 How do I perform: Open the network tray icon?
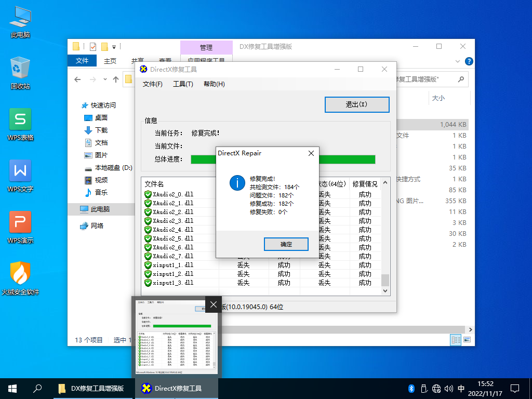tap(436, 389)
